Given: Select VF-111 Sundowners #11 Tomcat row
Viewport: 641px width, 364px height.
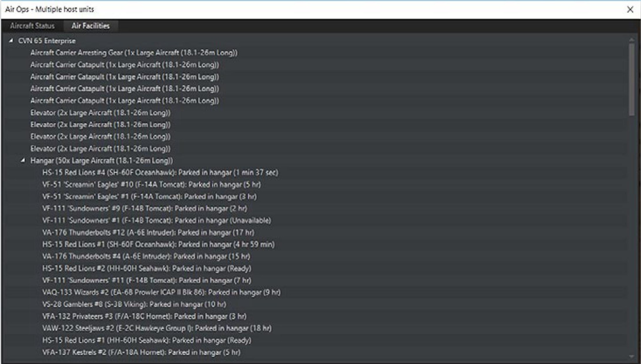Looking at the screenshot, I should coord(146,280).
